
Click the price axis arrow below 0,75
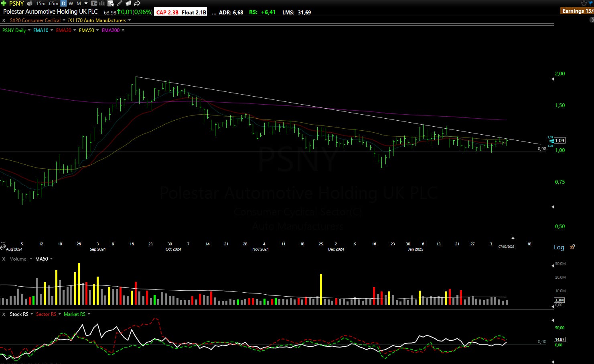[x=553, y=207]
